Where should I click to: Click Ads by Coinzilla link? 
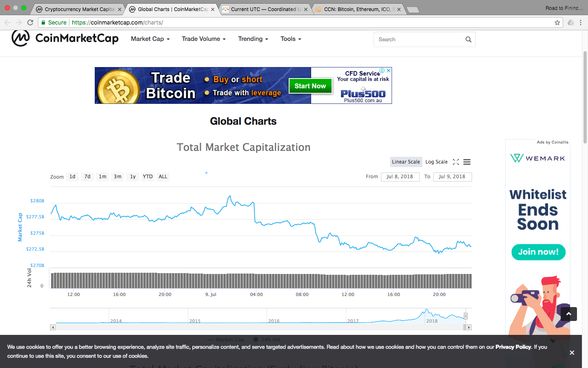pos(552,142)
